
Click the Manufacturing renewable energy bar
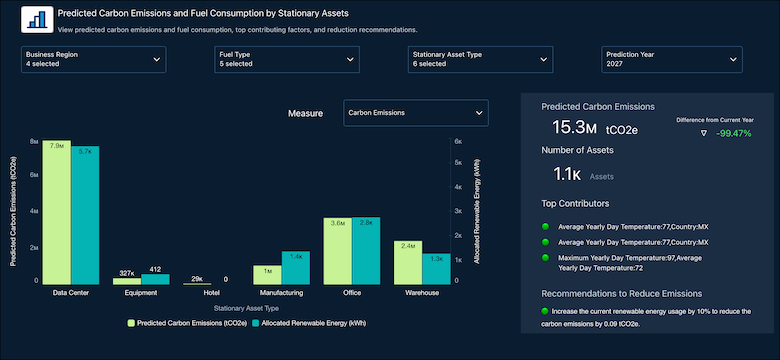pyautogui.click(x=295, y=268)
